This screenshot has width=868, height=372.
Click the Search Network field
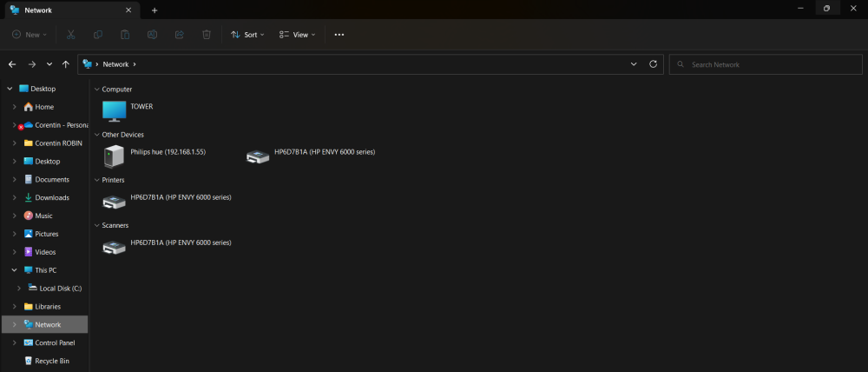point(766,64)
